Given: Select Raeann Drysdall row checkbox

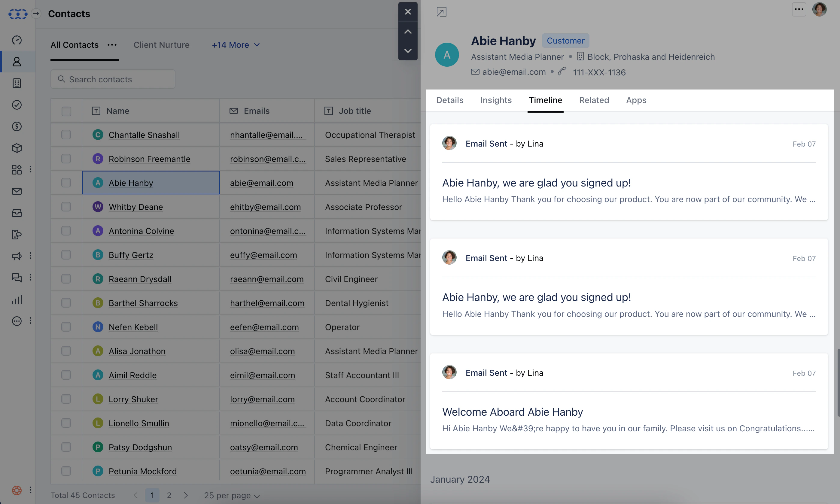Looking at the screenshot, I should [66, 279].
